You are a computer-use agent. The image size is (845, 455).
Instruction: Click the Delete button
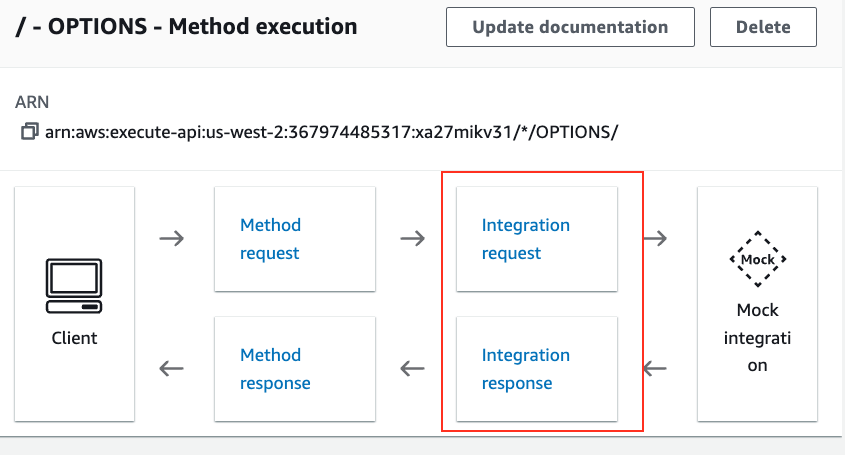(763, 27)
